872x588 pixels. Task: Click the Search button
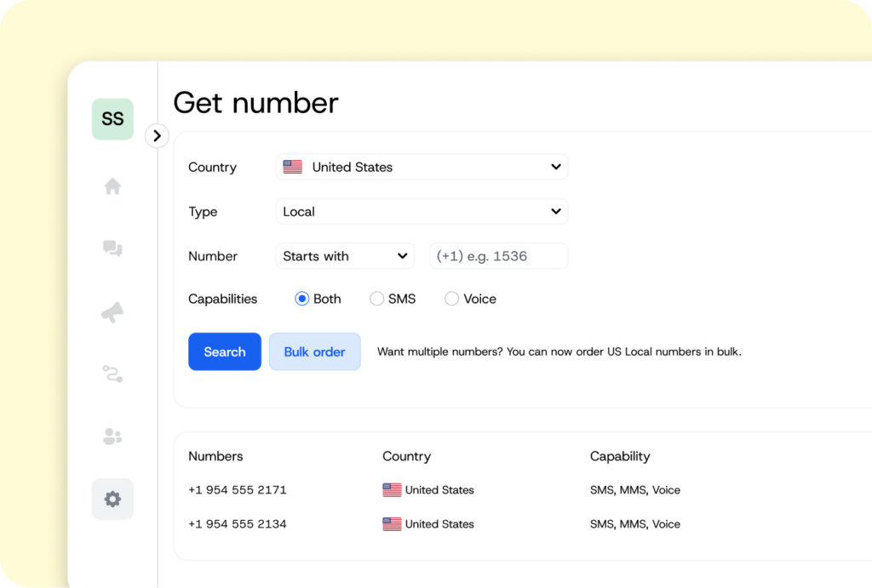(x=225, y=351)
